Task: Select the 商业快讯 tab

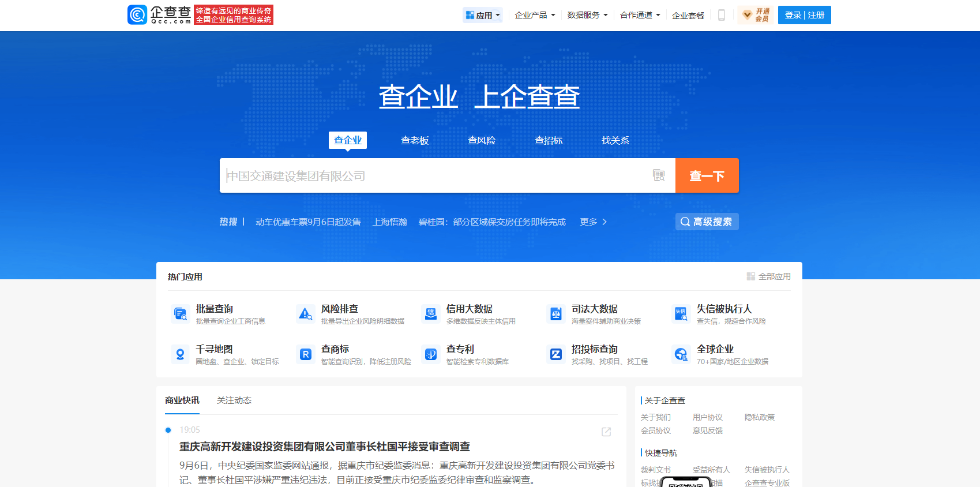Action: 182,400
